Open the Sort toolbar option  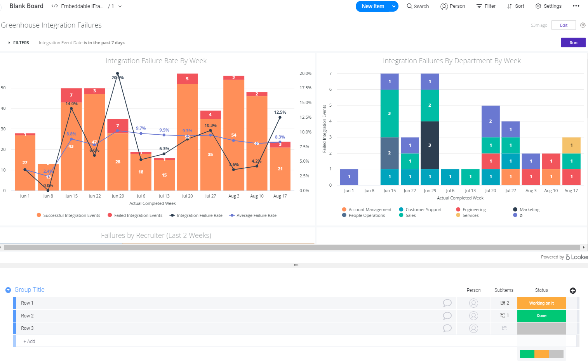pyautogui.click(x=515, y=6)
